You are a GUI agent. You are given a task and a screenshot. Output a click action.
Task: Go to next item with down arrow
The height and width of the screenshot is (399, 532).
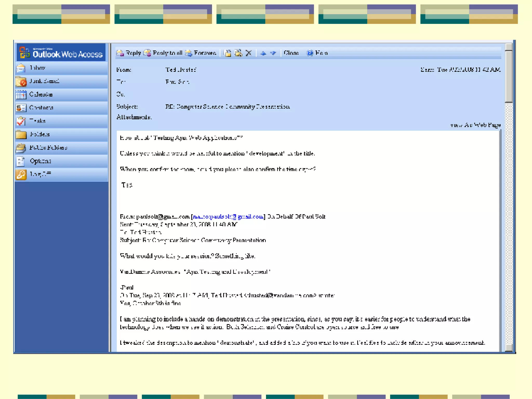(273, 53)
